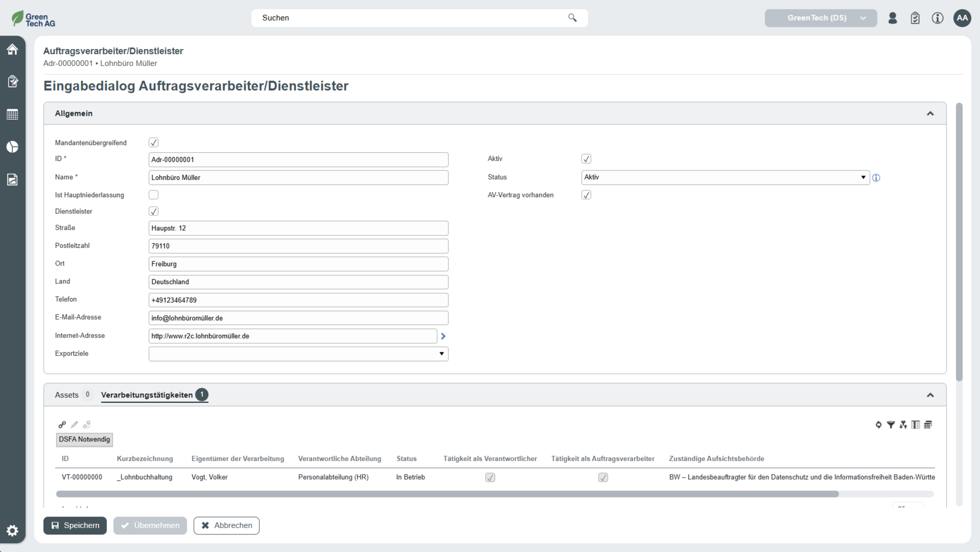Switch to the Assets tab
Screen dimensions: 980x552
tap(66, 395)
